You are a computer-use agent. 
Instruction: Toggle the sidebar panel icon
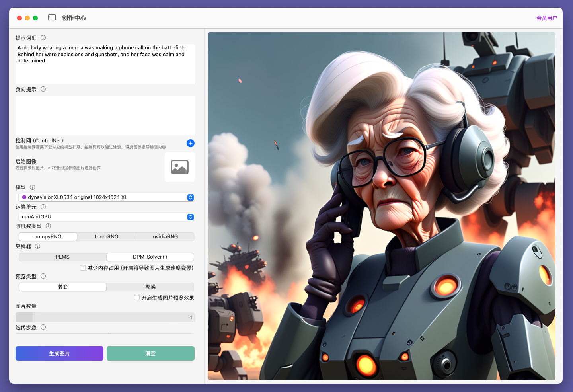click(52, 18)
